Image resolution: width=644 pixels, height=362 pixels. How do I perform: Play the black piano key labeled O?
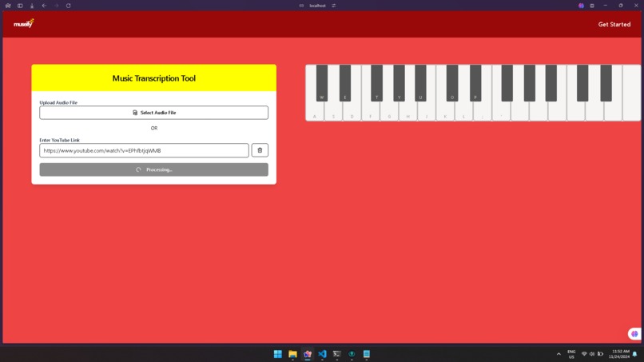tap(452, 82)
